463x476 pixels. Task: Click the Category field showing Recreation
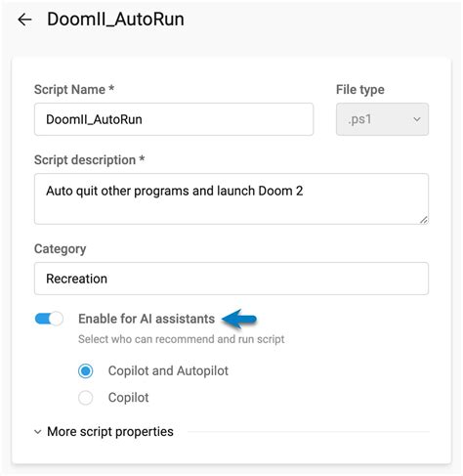click(x=231, y=279)
